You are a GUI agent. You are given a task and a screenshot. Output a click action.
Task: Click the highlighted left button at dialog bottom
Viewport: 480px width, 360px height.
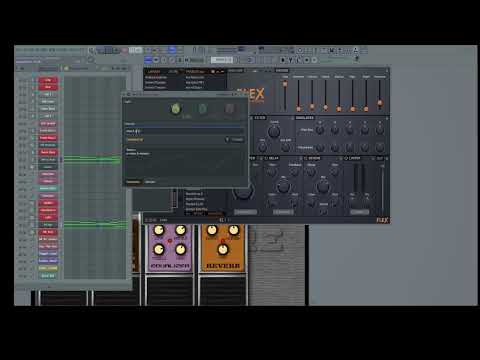pyautogui.click(x=133, y=182)
